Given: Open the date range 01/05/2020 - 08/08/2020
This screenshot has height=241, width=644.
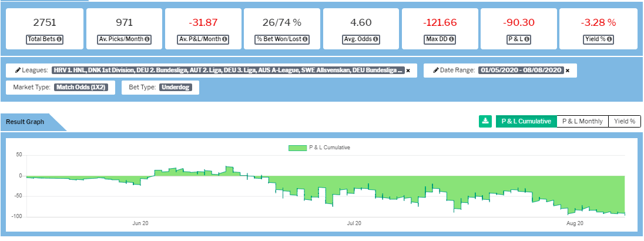Looking at the screenshot, I should coord(521,70).
